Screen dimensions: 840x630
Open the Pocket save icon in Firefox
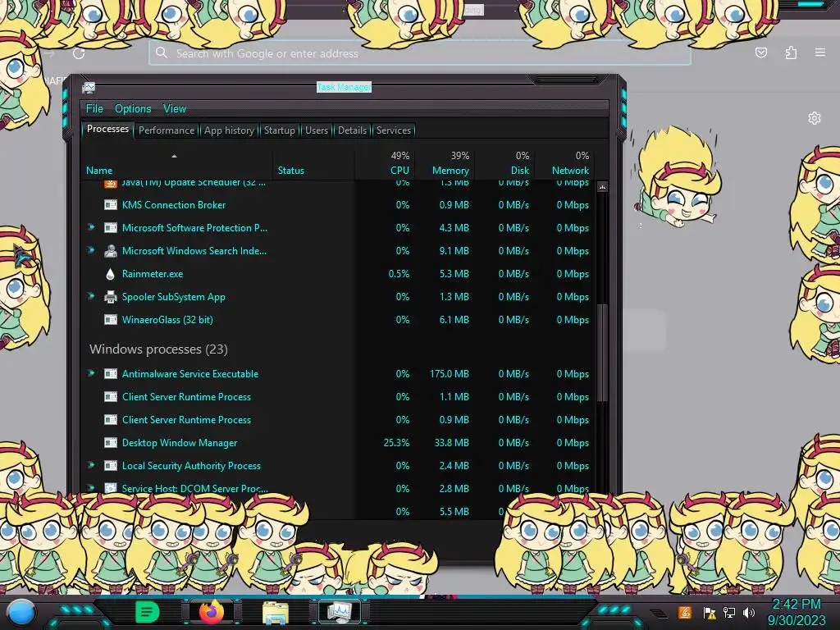pyautogui.click(x=760, y=52)
